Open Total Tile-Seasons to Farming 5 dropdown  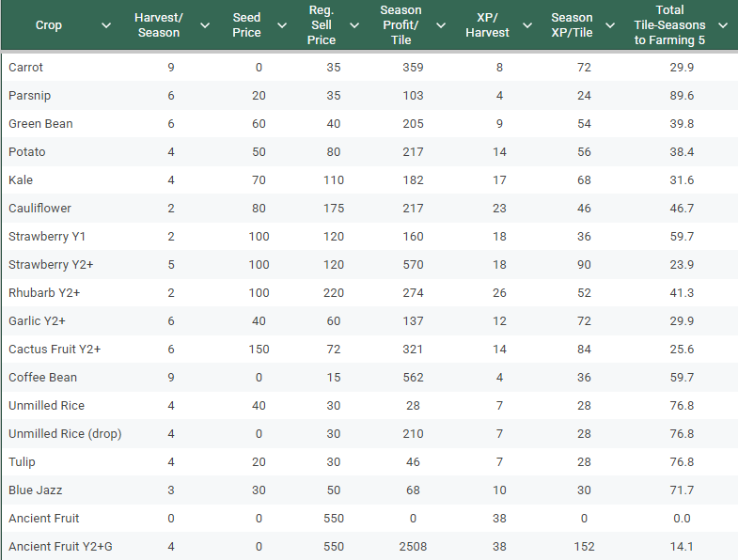point(722,25)
